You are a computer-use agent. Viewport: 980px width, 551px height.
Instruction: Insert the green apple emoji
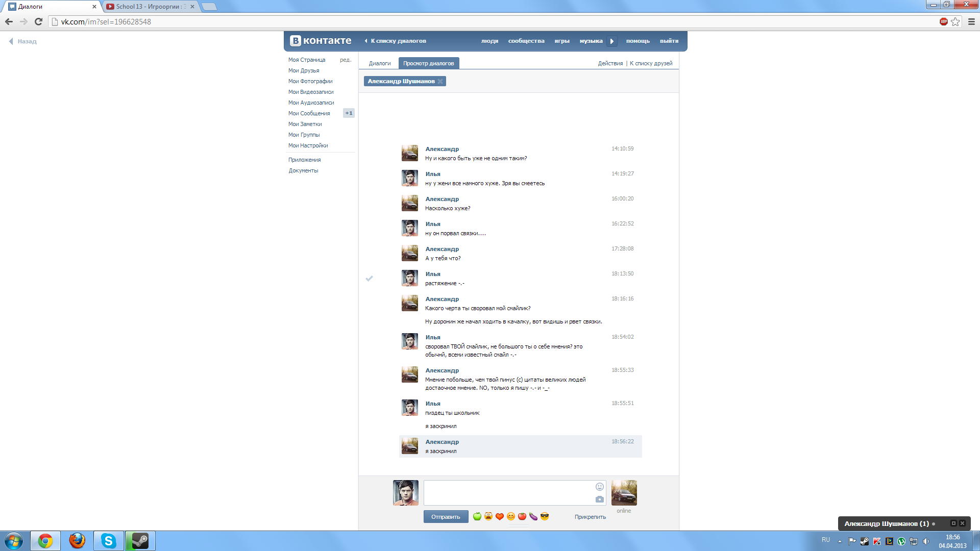477,516
